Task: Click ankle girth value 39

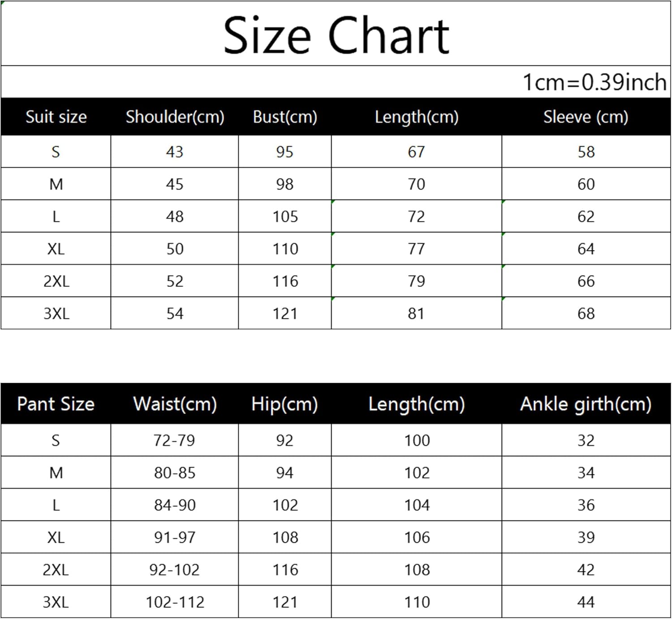Action: [586, 537]
